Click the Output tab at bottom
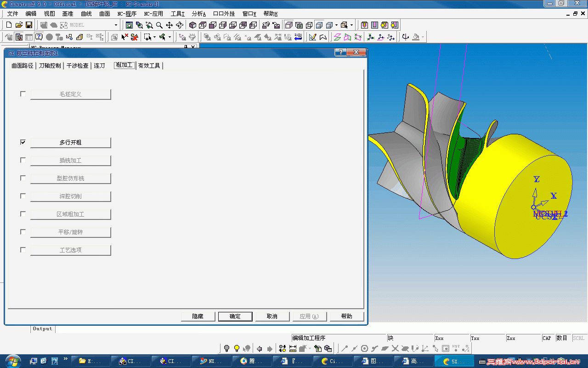588x368 pixels. coord(42,329)
